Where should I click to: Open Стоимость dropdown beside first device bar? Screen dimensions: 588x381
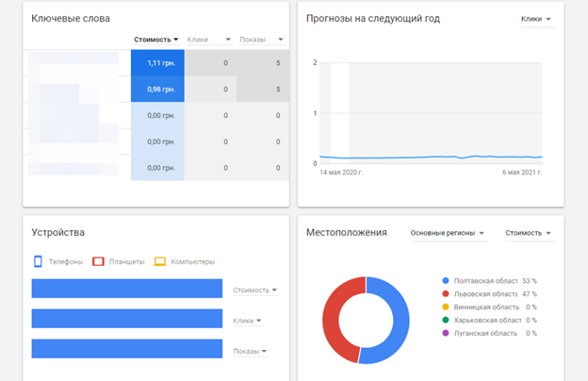tap(255, 290)
